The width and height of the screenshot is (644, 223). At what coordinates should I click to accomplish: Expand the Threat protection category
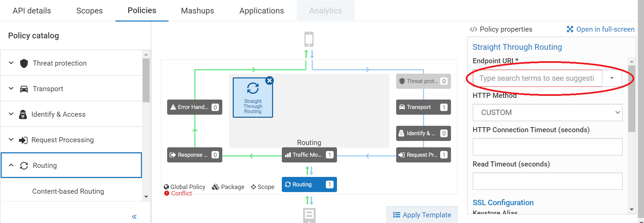click(11, 63)
